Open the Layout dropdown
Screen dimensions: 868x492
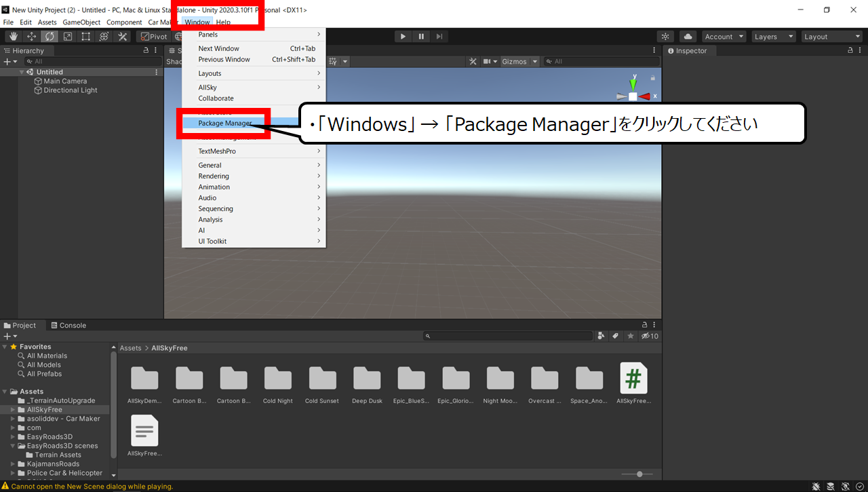click(x=831, y=37)
